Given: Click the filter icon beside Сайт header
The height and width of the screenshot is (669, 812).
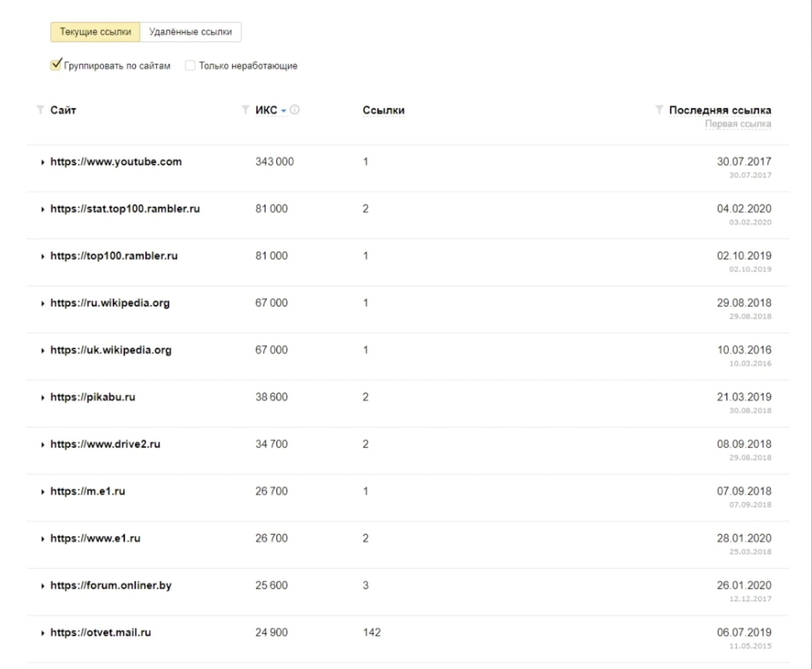Looking at the screenshot, I should click(40, 110).
